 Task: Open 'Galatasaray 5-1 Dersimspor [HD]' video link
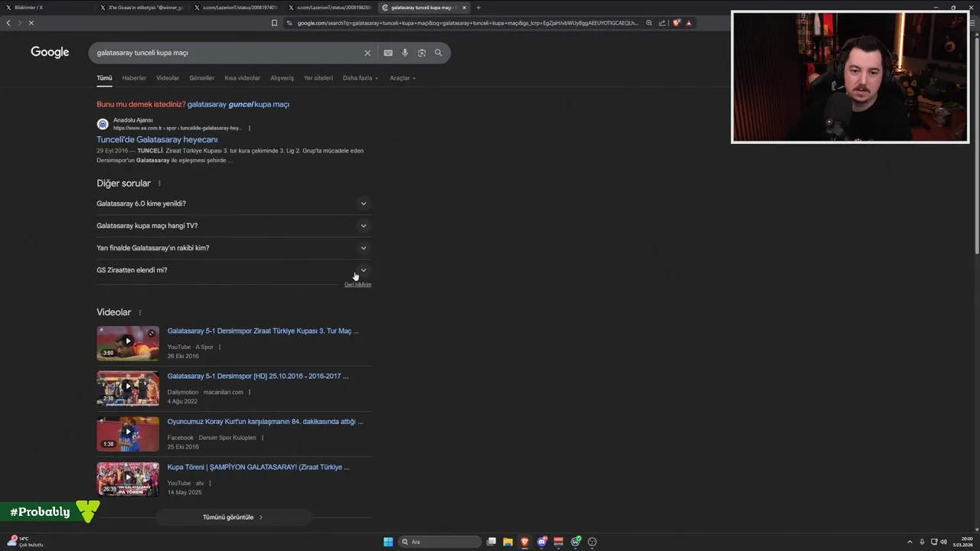(258, 377)
